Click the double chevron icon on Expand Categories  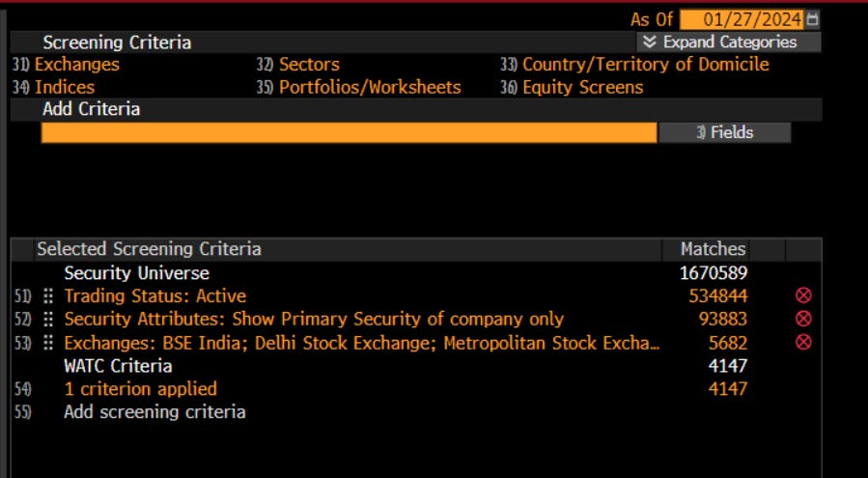(650, 42)
